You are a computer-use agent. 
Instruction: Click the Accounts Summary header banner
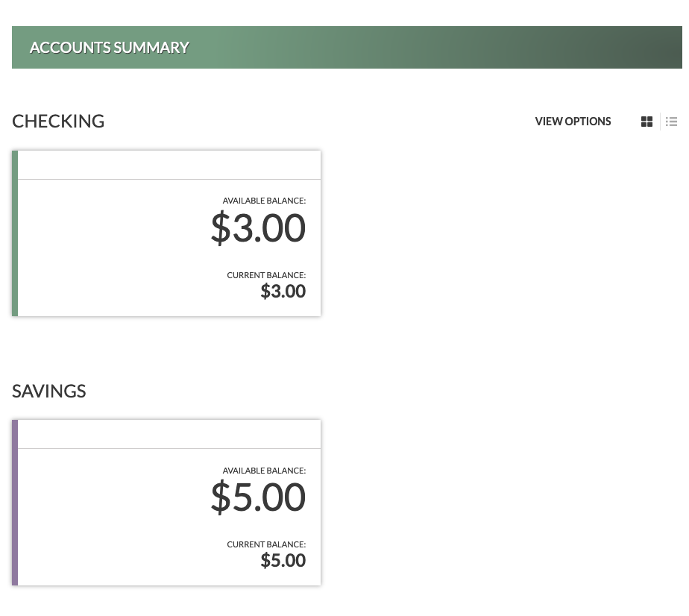pyautogui.click(x=347, y=48)
